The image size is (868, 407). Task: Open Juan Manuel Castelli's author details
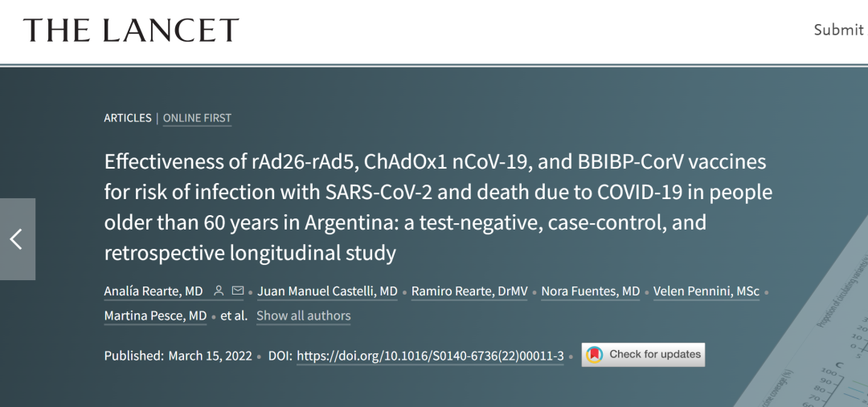(x=328, y=291)
